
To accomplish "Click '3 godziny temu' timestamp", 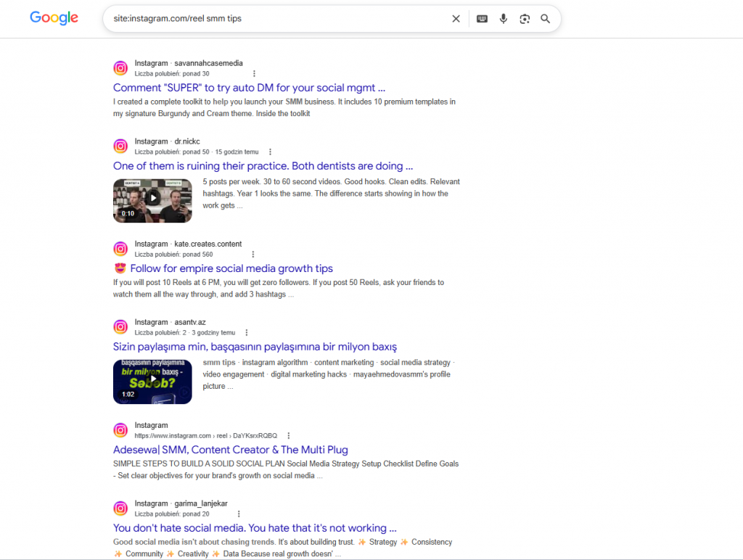I will tap(213, 332).
